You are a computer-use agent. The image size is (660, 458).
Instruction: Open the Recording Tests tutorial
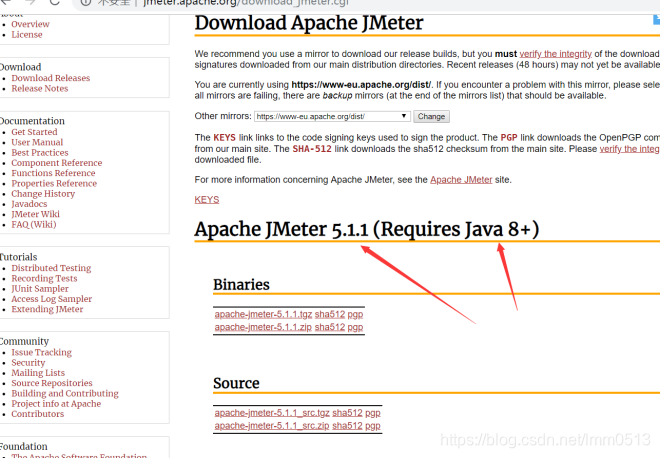[44, 278]
